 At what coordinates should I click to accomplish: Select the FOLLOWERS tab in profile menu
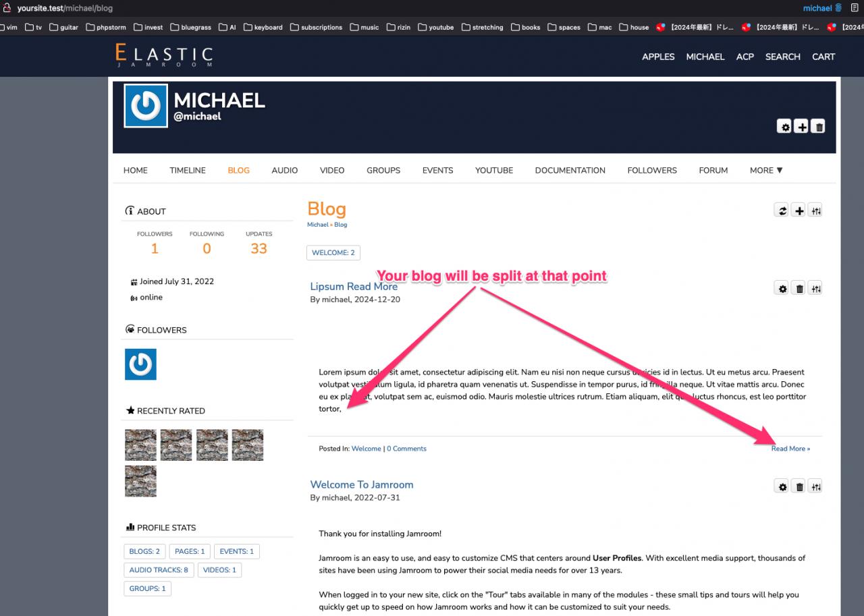click(652, 170)
